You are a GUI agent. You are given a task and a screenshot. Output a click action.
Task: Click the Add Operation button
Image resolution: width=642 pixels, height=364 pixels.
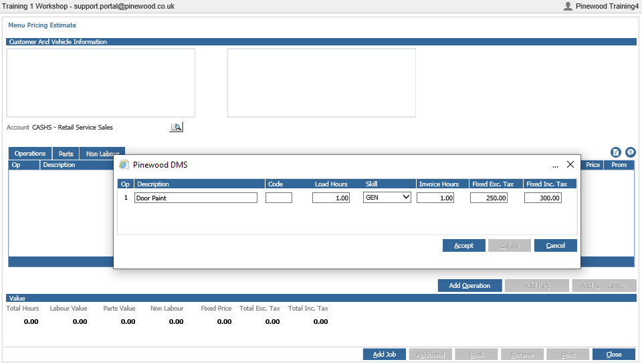(x=469, y=285)
